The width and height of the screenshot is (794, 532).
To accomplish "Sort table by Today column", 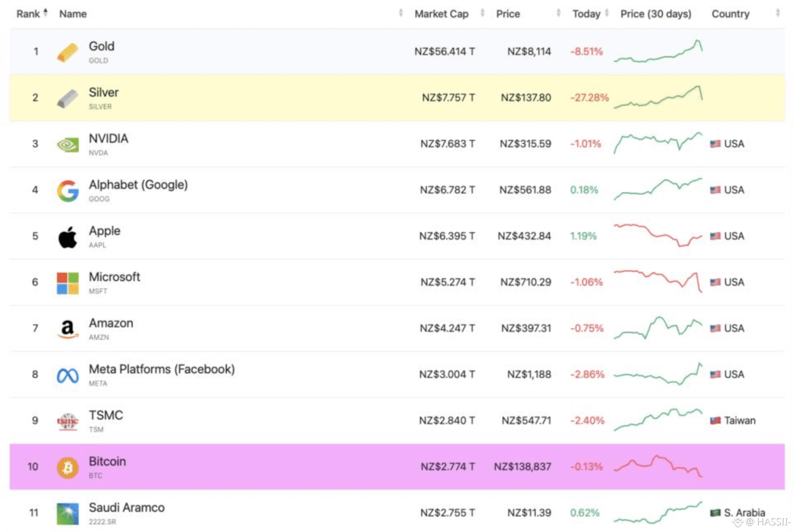I will click(586, 14).
